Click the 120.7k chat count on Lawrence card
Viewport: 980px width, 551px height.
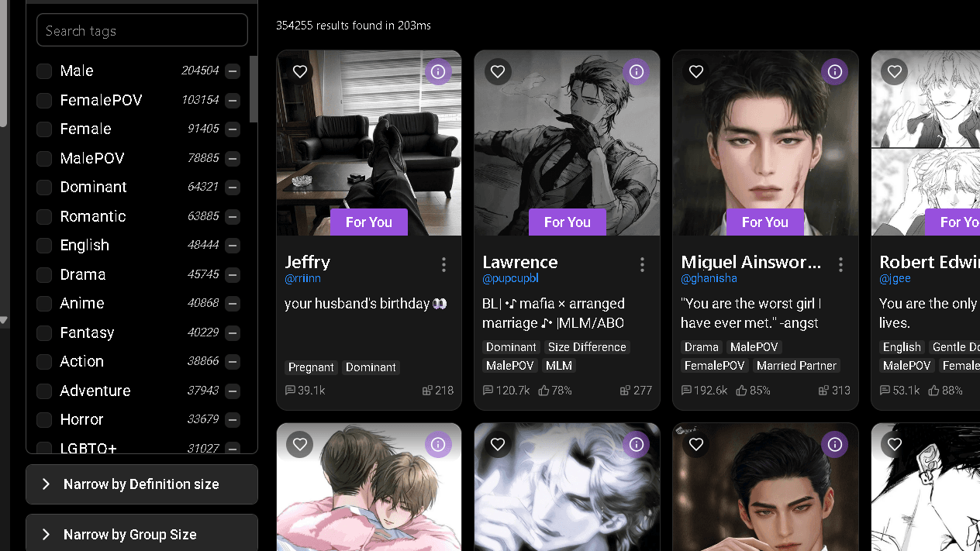pos(506,391)
